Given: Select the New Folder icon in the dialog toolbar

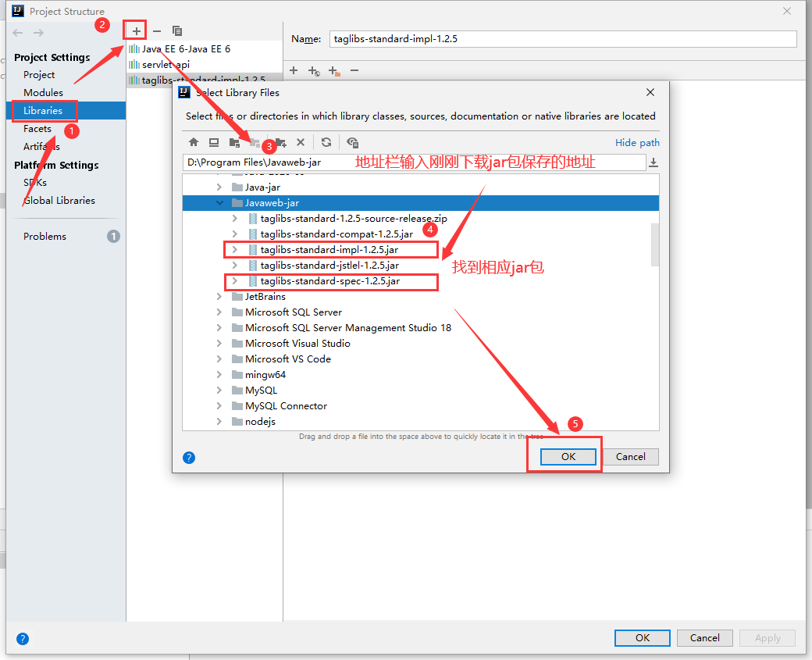Looking at the screenshot, I should coord(280,143).
